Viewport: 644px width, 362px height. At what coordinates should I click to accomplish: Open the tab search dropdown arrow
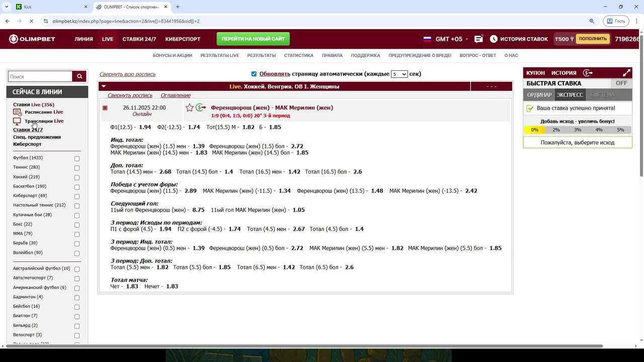[x=7, y=7]
